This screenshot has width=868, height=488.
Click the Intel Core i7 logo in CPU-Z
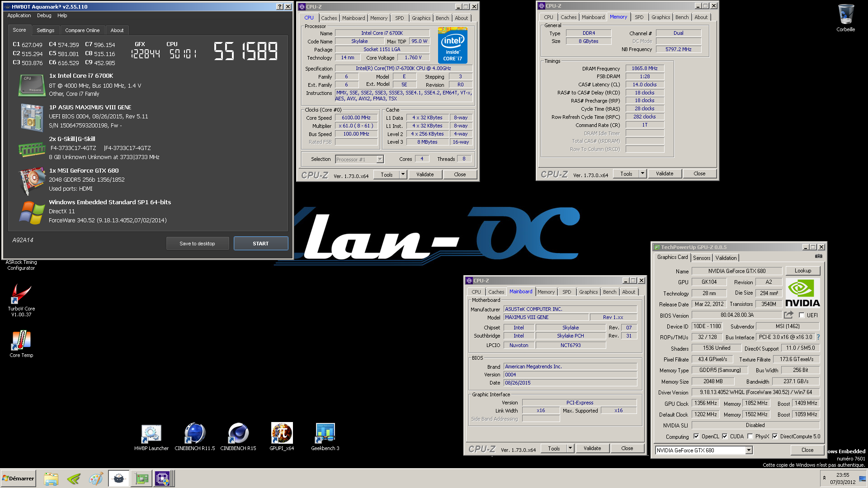click(453, 45)
